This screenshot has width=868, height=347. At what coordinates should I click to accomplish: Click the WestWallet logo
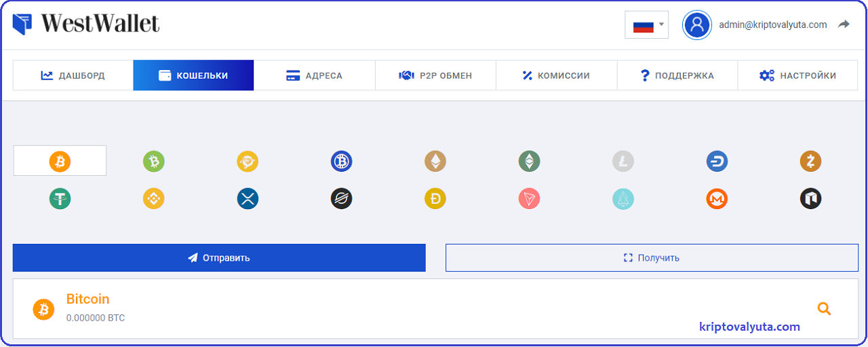click(86, 24)
